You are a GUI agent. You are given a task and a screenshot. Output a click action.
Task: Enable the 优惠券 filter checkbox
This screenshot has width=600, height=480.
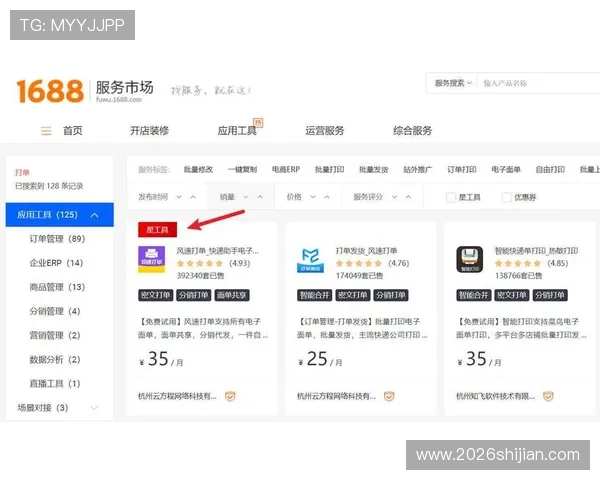506,197
